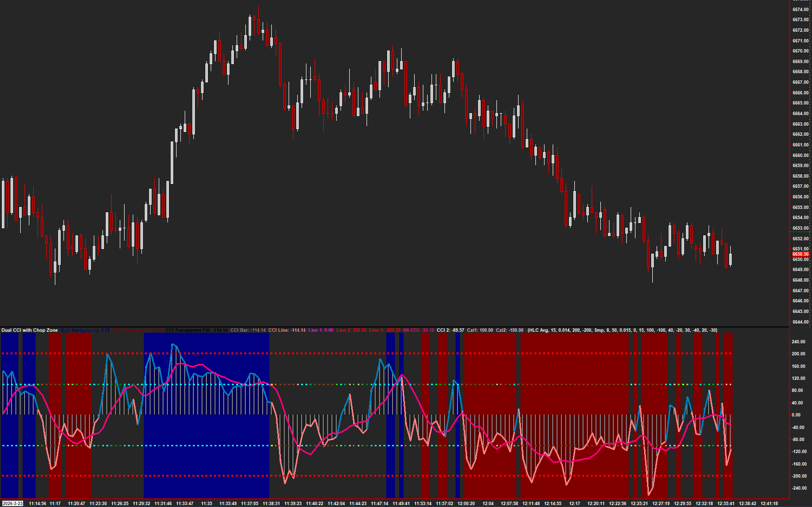Select the 'MA CCI: -33.19' readout

[x=419, y=330]
